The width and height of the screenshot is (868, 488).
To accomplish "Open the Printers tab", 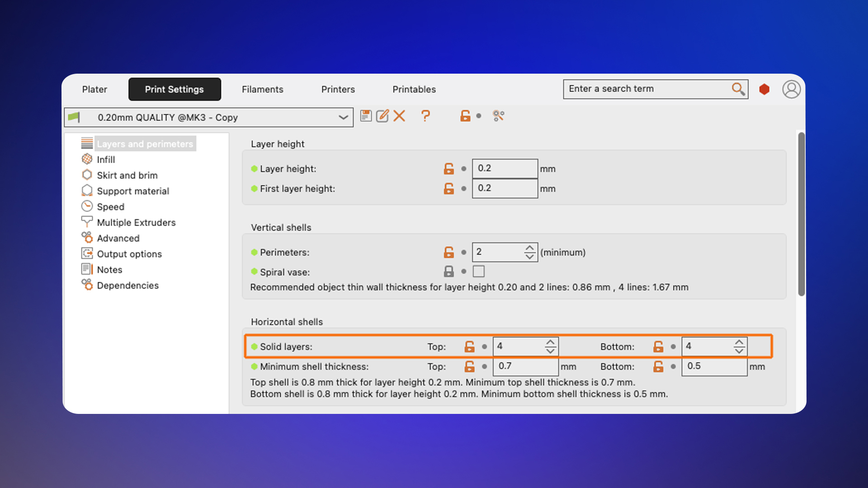I will [x=338, y=89].
